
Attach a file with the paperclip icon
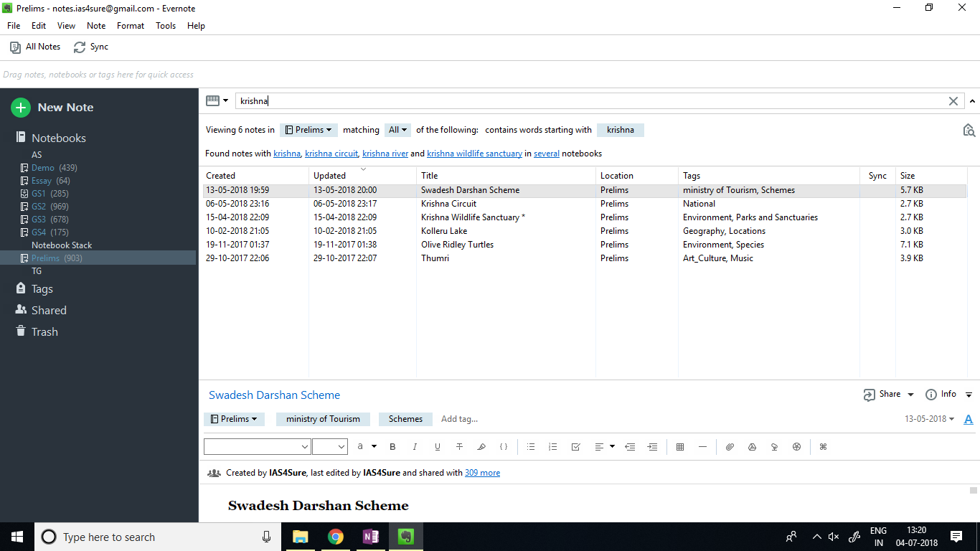(x=730, y=447)
